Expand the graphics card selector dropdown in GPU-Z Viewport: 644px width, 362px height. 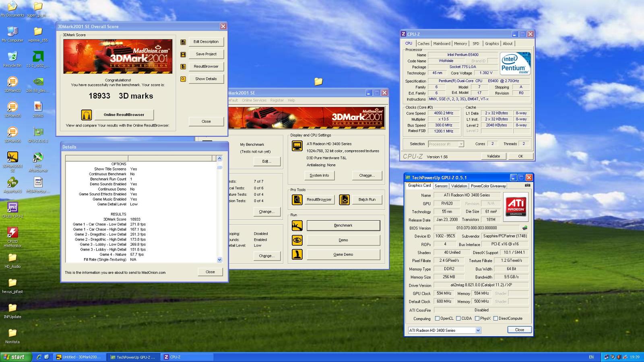point(478,330)
